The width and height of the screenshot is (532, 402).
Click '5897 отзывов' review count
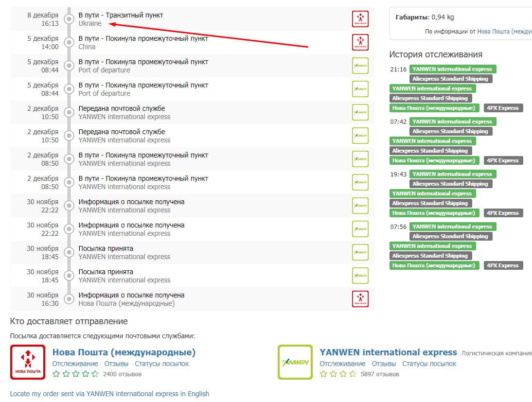[x=380, y=374]
